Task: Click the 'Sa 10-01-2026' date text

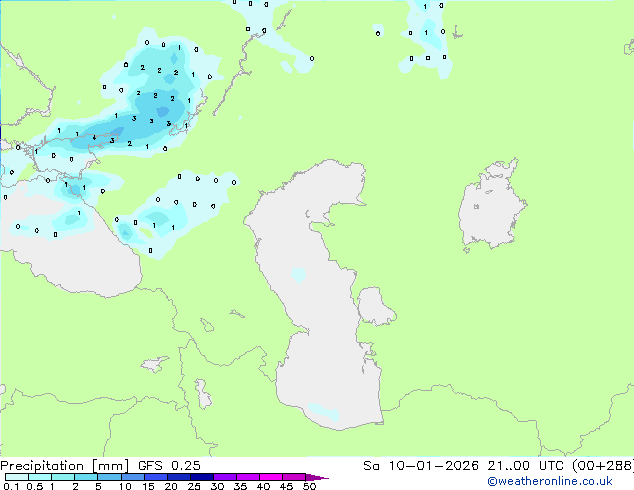Action: 421,466
